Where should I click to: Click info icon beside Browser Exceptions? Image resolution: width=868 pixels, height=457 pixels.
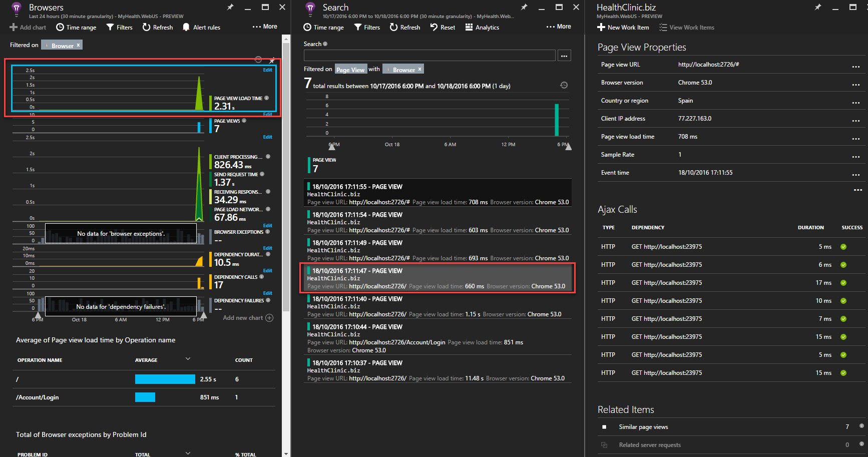coord(267,232)
